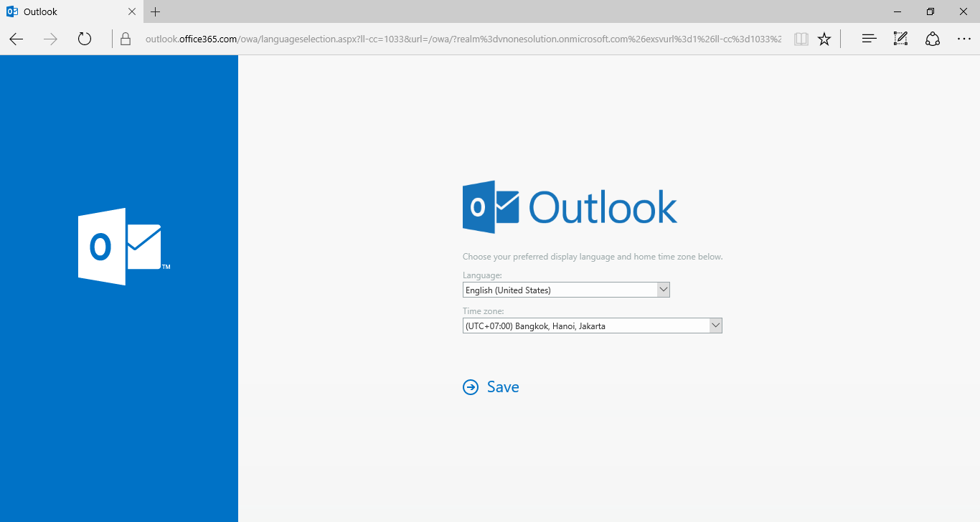The image size is (980, 522).
Task: Expand the Time zone dropdown arrow
Action: (715, 326)
